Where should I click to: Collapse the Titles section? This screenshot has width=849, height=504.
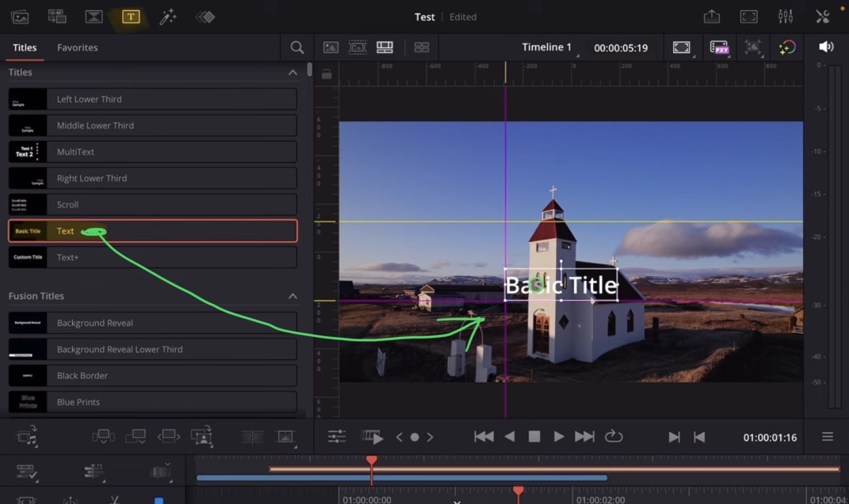coord(293,72)
